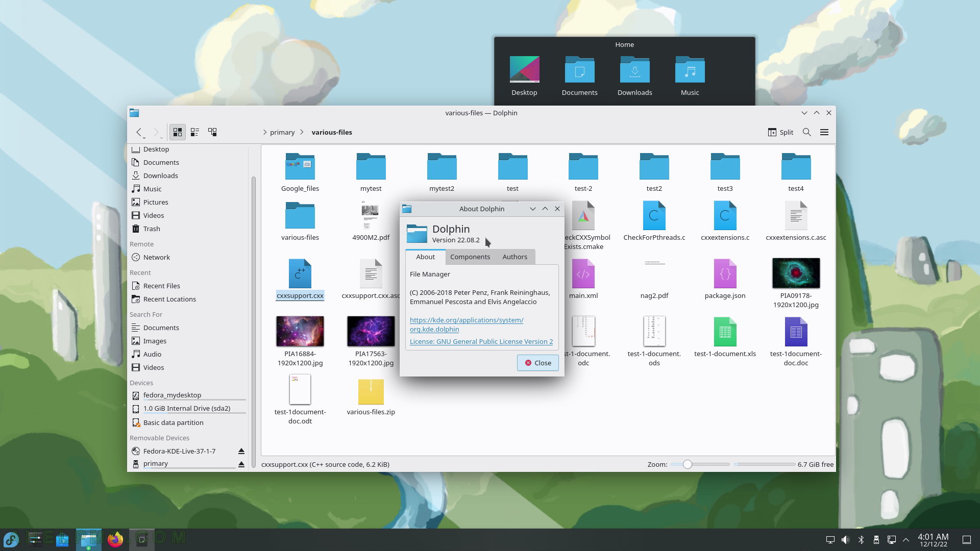Select the Google_files folder icon

(300, 166)
